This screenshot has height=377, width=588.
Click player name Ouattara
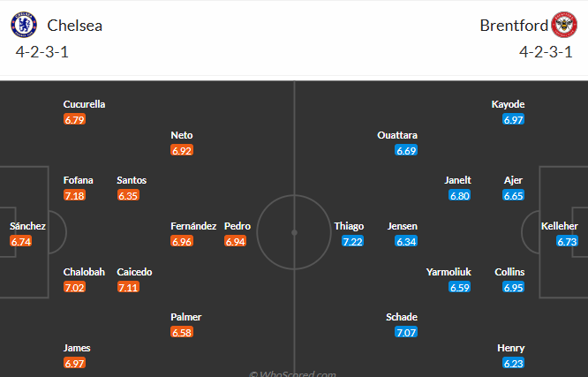(x=397, y=135)
